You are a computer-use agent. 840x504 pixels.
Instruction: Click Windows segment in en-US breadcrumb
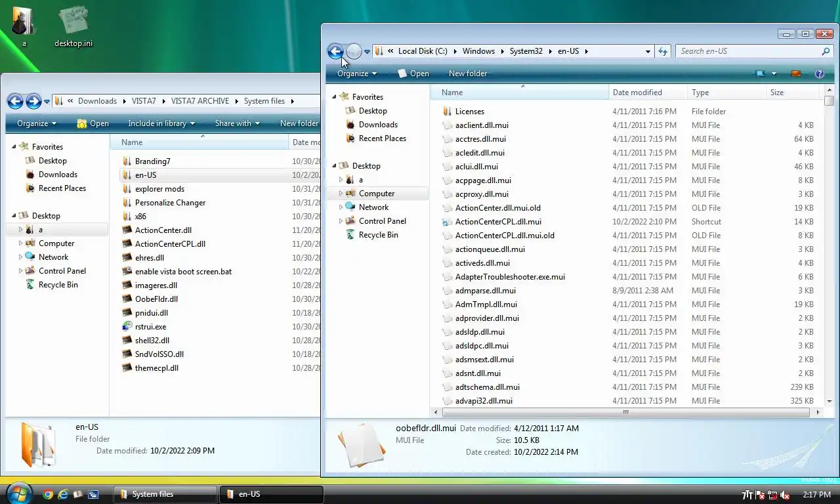478,51
